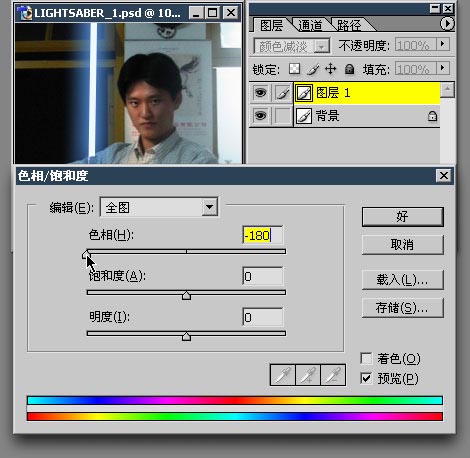Select the first eyedropper tool
This screenshot has height=458, width=470.
pyautogui.click(x=282, y=375)
